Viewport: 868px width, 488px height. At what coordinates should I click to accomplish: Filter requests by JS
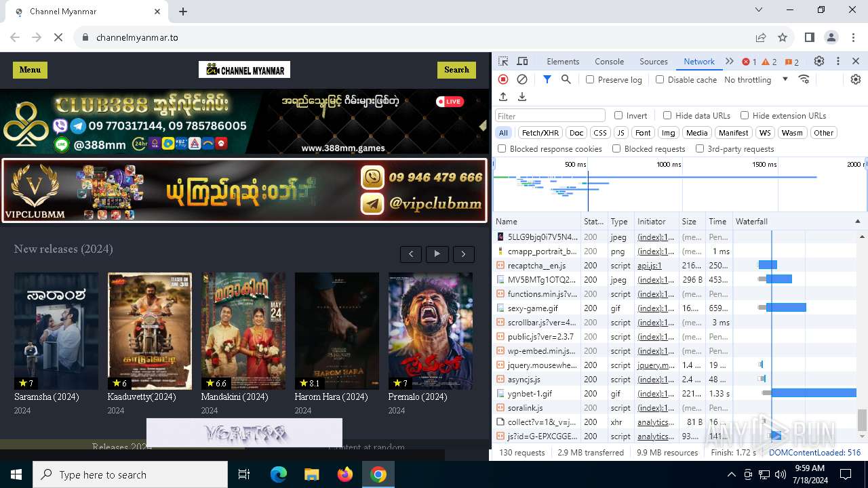[620, 133]
